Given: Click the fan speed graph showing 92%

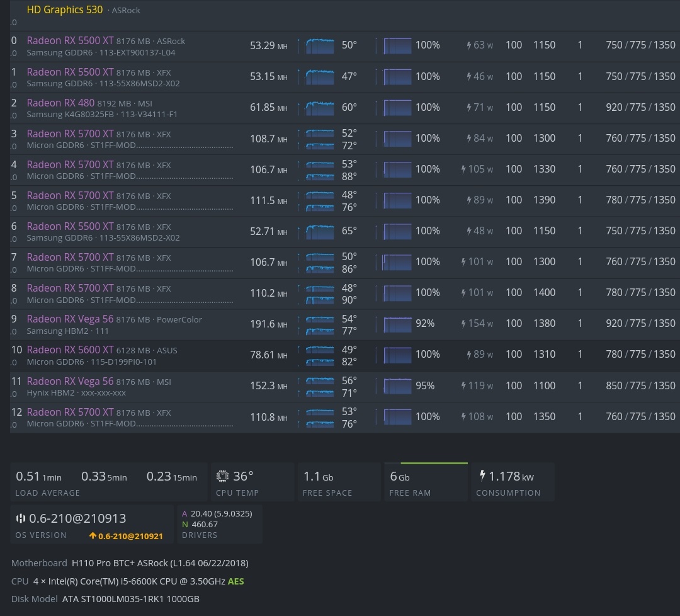Looking at the screenshot, I should click(397, 324).
